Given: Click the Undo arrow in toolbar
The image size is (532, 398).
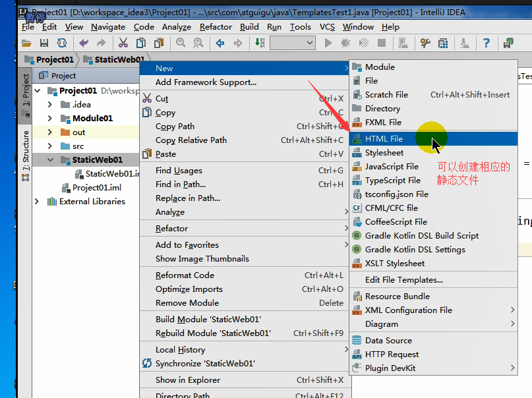Looking at the screenshot, I should [x=84, y=43].
